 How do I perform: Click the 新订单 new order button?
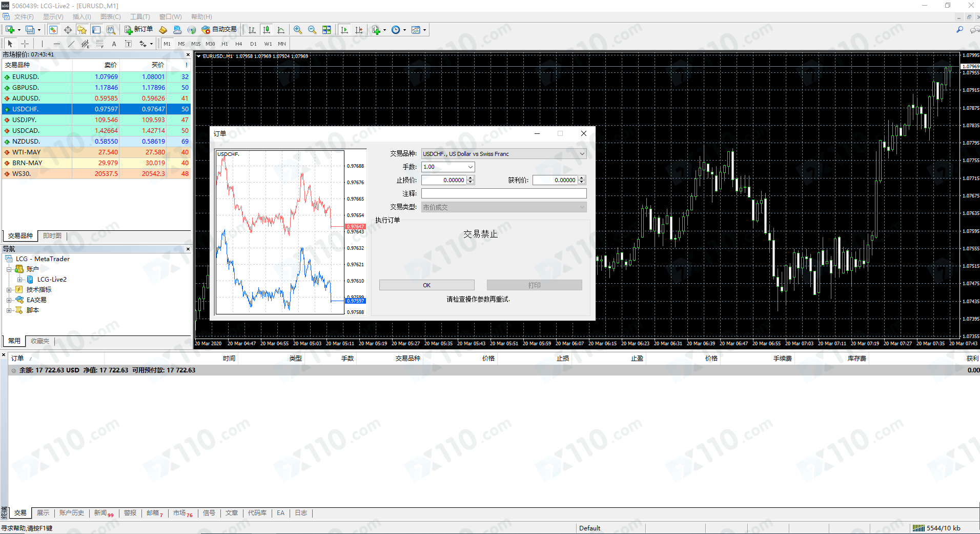tap(138, 30)
